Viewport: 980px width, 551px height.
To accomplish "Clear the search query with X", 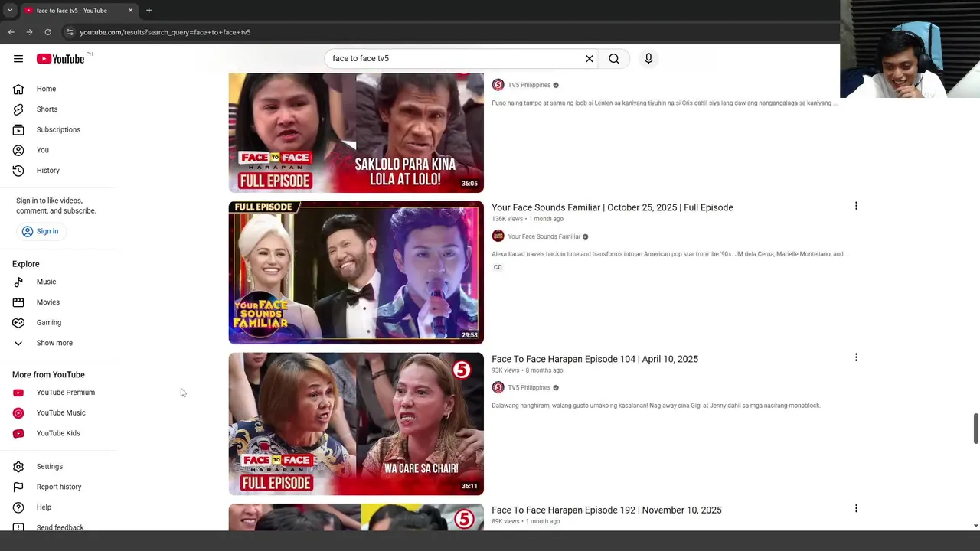I will [x=590, y=59].
